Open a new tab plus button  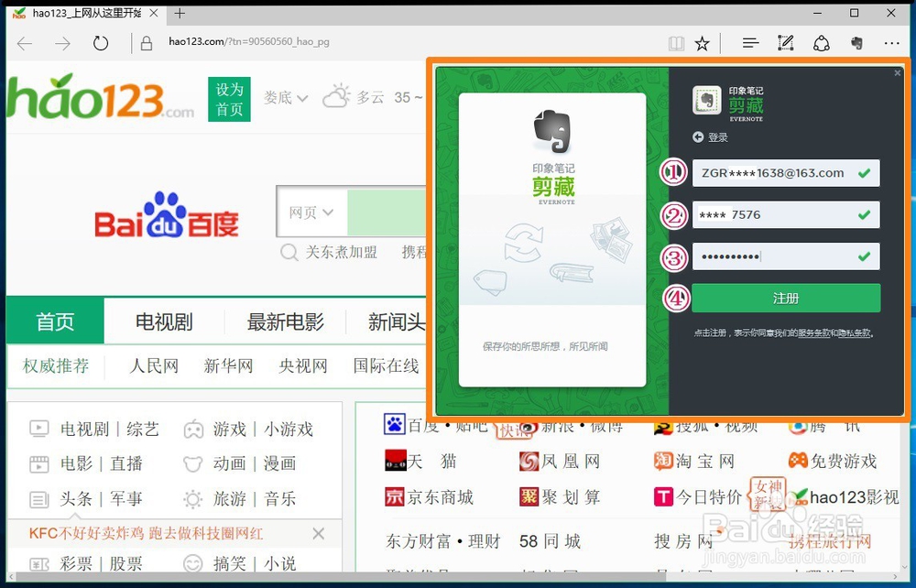pyautogui.click(x=180, y=13)
